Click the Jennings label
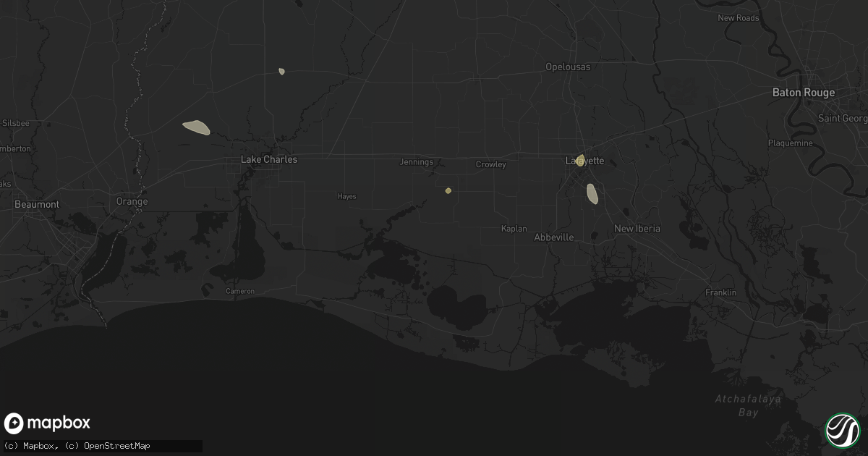The height and width of the screenshot is (456, 868). click(417, 162)
